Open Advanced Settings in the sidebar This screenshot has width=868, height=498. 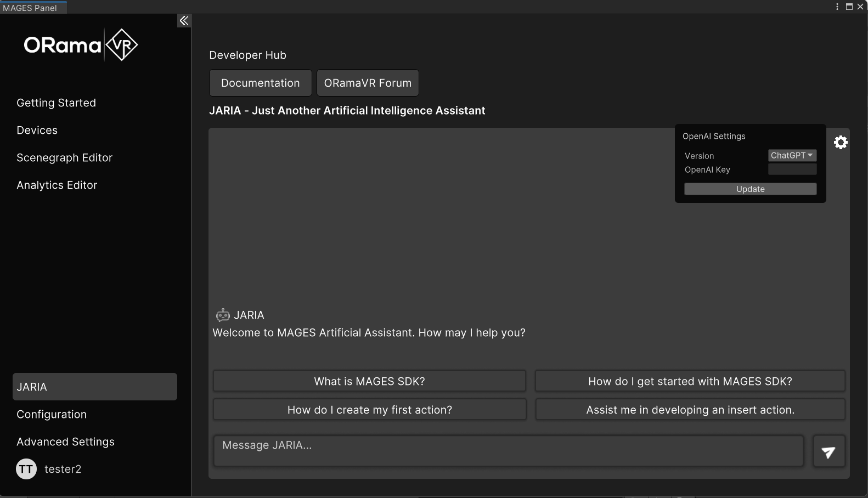(66, 442)
